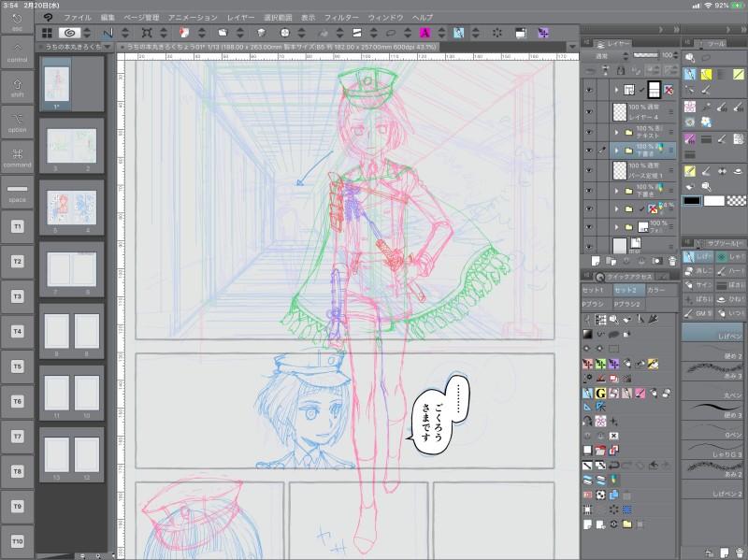
Task: Select the Gペン sub tool
Action: 712,430
